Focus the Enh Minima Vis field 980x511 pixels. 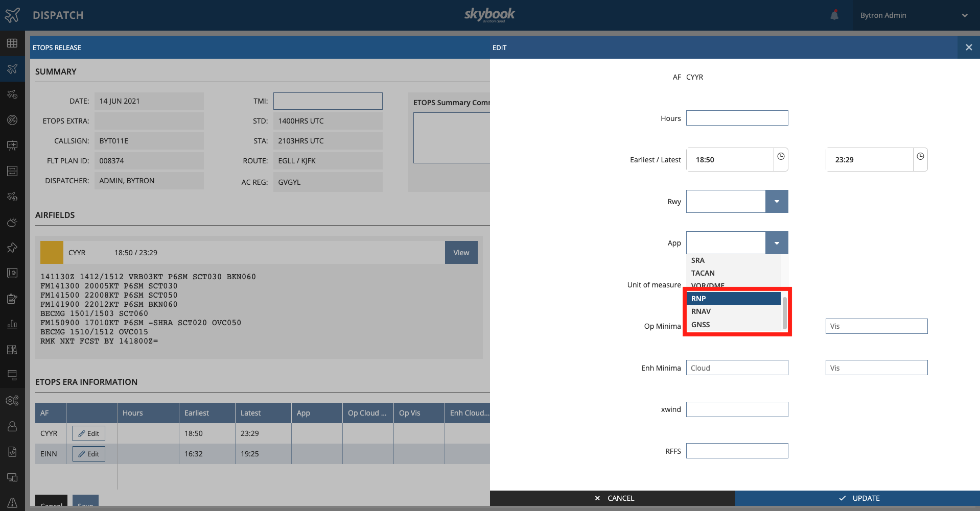pyautogui.click(x=876, y=368)
